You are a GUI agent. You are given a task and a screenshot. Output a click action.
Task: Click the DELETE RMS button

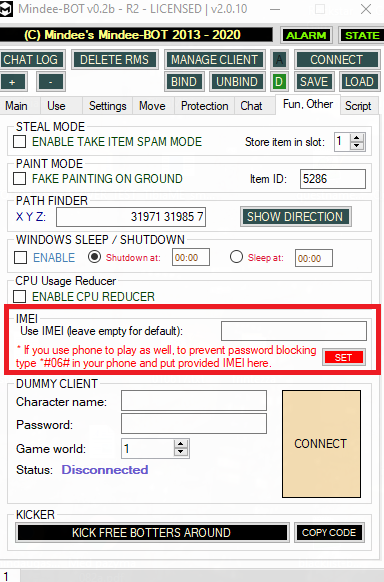coord(114,60)
